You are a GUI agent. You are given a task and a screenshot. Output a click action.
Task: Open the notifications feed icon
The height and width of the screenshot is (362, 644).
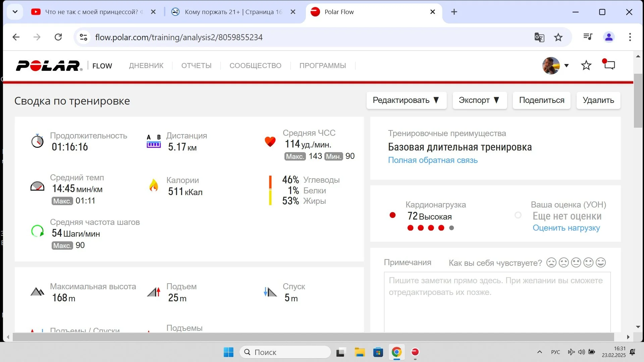[609, 65]
